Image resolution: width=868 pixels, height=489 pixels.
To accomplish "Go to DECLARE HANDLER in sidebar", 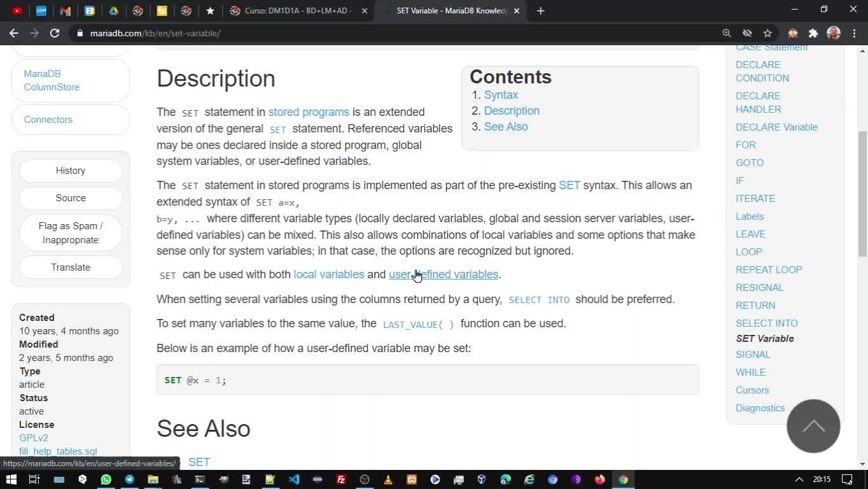I will (x=759, y=103).
